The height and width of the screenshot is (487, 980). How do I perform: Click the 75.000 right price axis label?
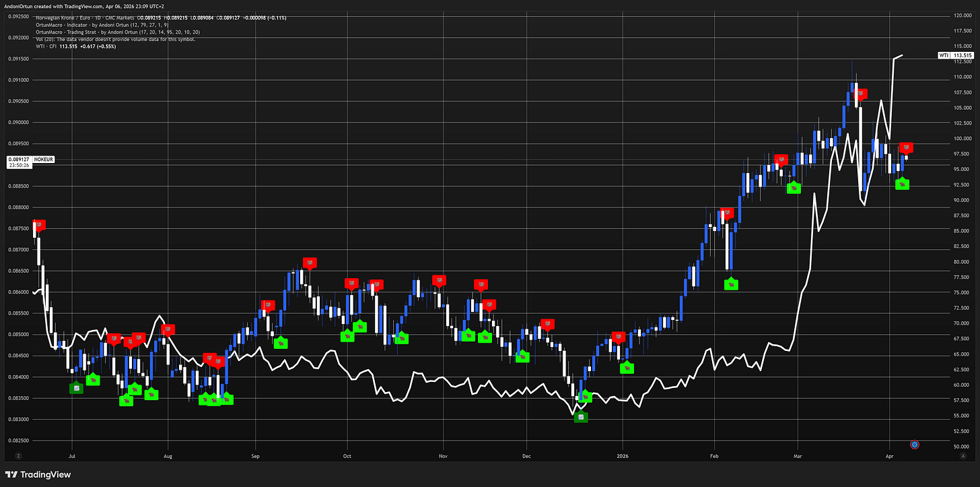(963, 293)
